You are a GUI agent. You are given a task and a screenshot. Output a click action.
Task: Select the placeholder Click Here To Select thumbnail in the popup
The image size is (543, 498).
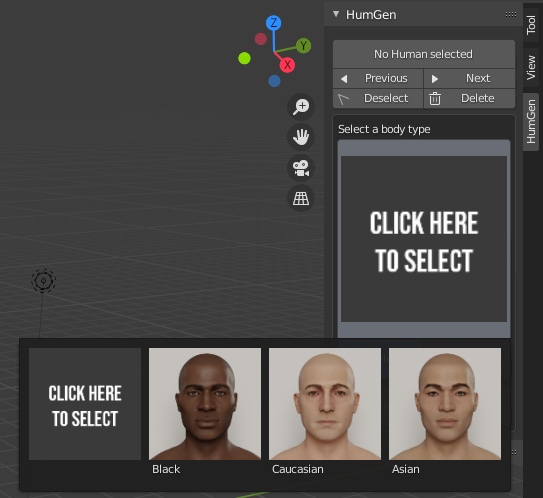pos(85,404)
